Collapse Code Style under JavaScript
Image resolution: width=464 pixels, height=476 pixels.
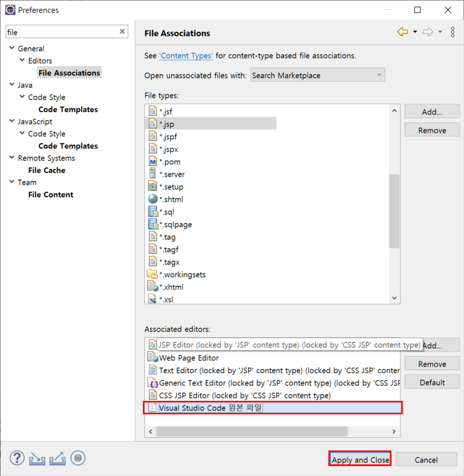pos(22,133)
